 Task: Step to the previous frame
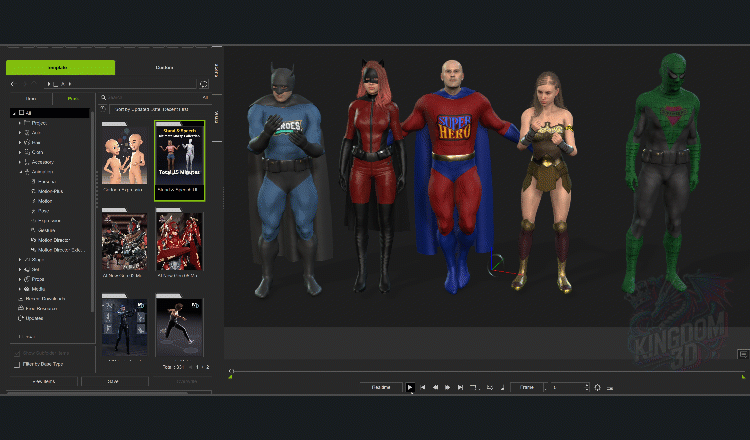(x=434, y=387)
